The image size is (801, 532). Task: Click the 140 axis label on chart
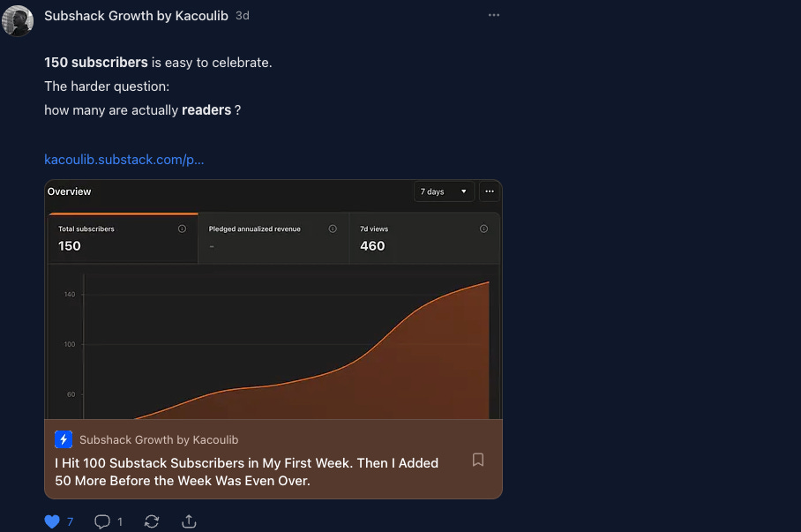click(x=70, y=295)
